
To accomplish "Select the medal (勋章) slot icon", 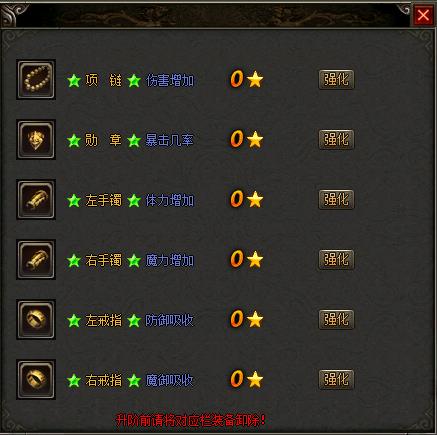I will coord(36,140).
